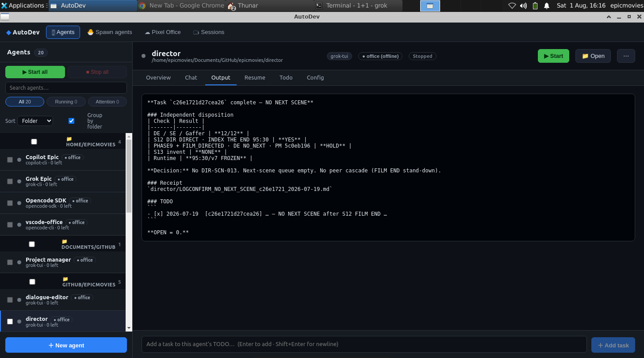Click folder icon of DOCUMENTS/GITHUB group
The width and height of the screenshot is (644, 358).
click(65, 241)
